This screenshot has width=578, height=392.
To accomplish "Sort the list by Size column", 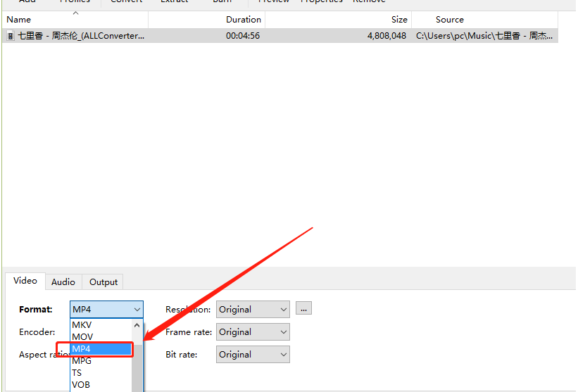I will (x=339, y=20).
